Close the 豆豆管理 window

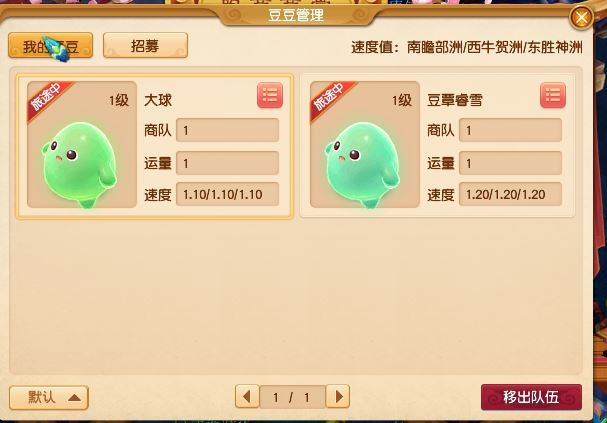581,17
